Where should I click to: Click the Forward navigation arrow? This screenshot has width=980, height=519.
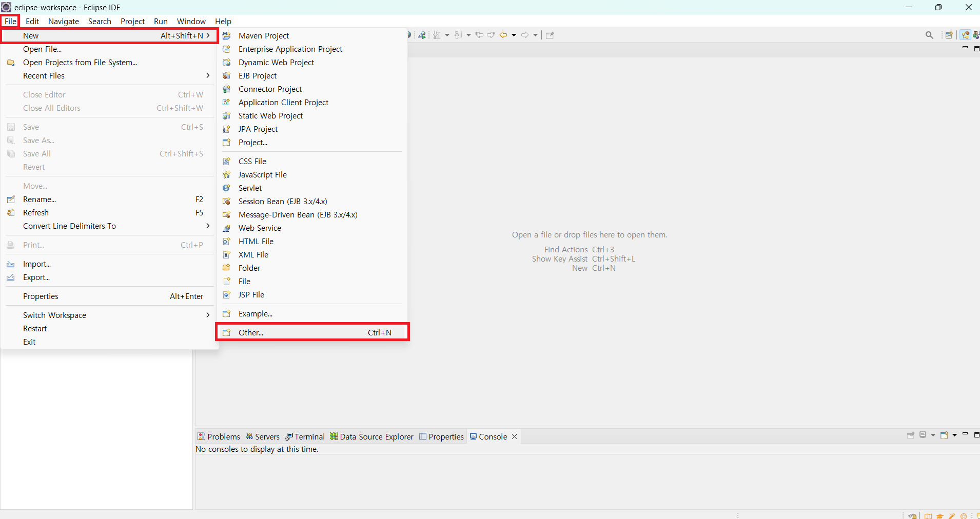click(525, 35)
